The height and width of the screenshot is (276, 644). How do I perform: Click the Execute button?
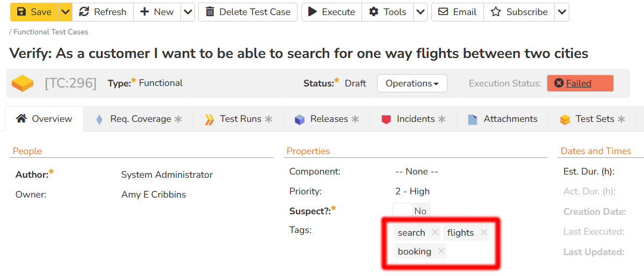(x=331, y=12)
